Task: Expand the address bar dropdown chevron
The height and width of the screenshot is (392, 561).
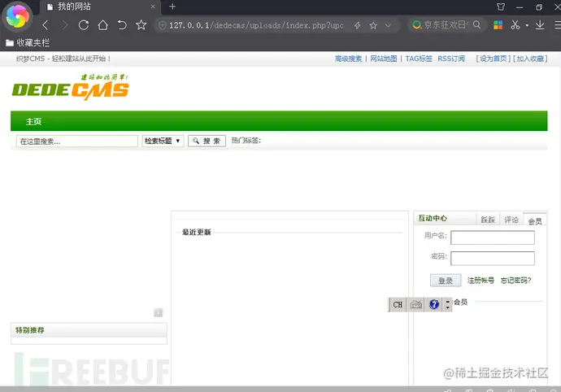Action: click(388, 25)
